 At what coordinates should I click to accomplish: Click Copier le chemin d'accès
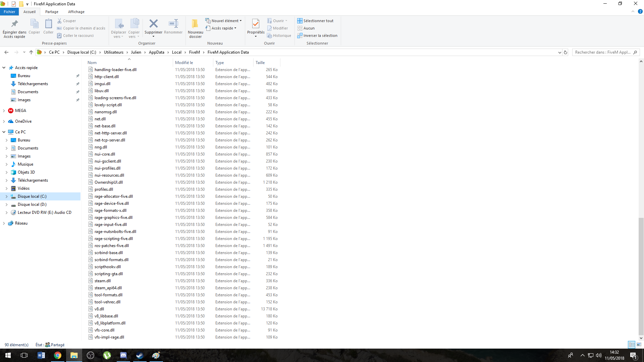point(81,28)
